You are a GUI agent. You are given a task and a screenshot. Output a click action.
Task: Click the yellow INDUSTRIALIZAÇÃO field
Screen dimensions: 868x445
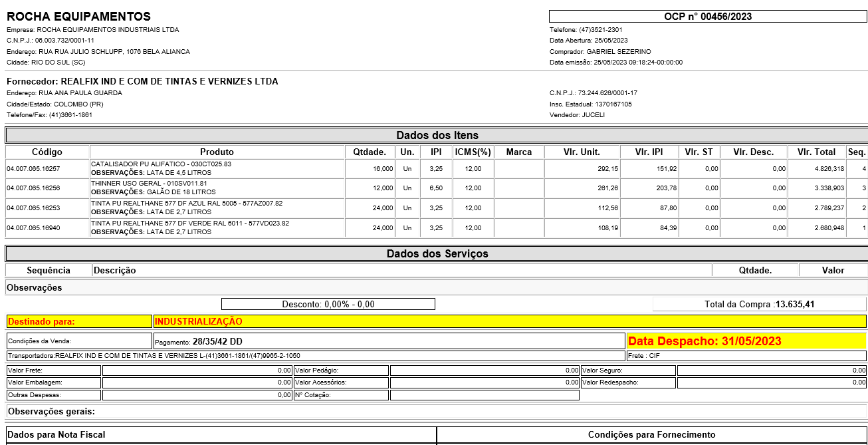click(509, 321)
